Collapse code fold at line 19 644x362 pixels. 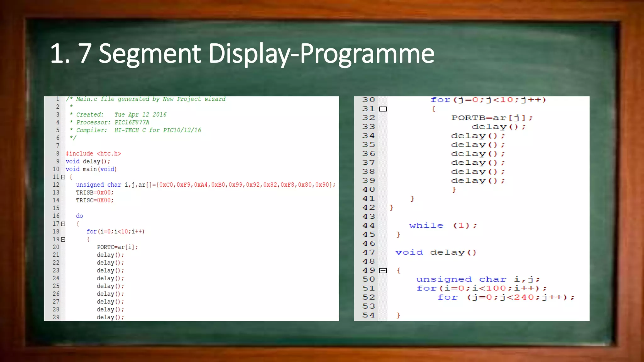pos(63,239)
